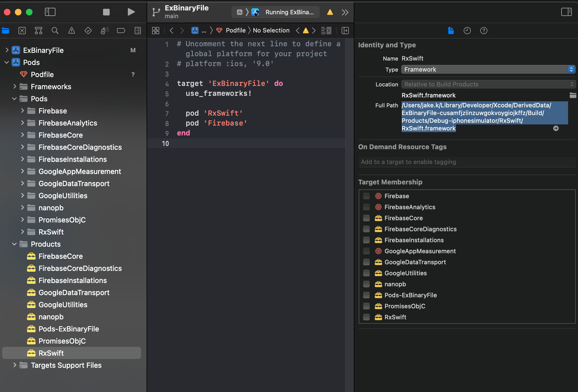
Task: Click the On Demand Resource Tags field
Action: coord(467,162)
